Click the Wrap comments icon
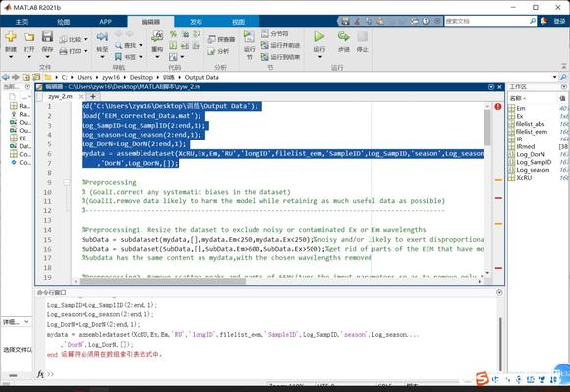Image resolution: width=570 pixels, height=392 pixels. (x=197, y=34)
